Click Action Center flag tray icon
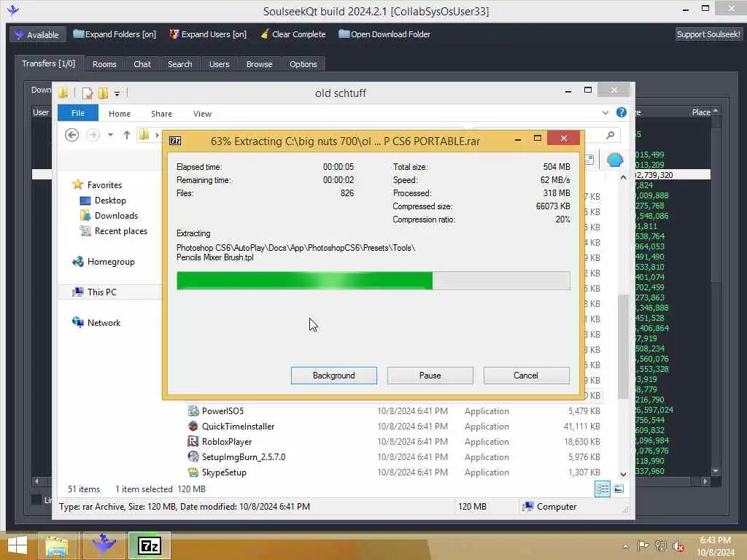747x560 pixels. pos(643,545)
